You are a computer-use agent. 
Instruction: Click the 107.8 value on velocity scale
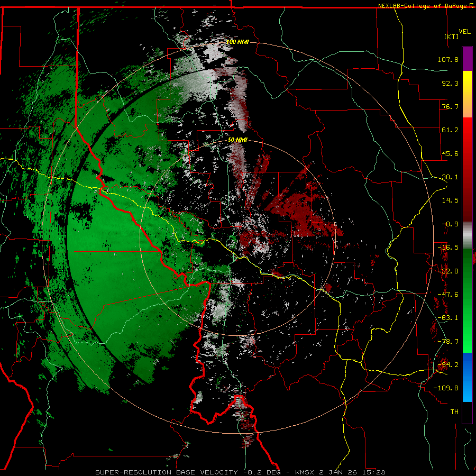point(448,59)
